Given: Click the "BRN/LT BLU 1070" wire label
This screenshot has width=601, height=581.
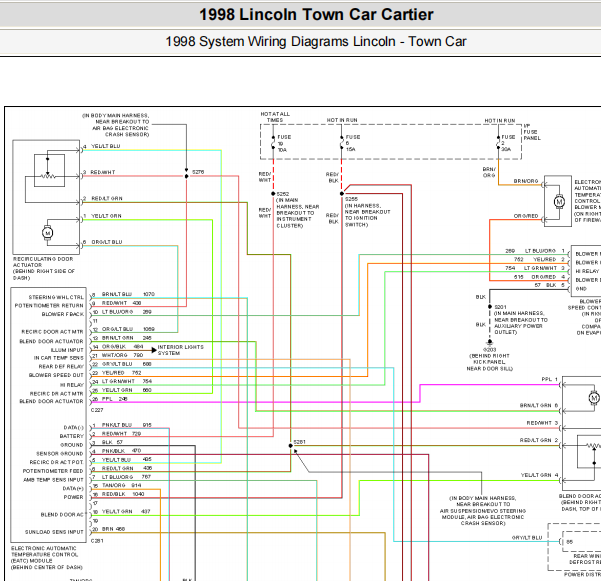Looking at the screenshot, I should 128,294.
